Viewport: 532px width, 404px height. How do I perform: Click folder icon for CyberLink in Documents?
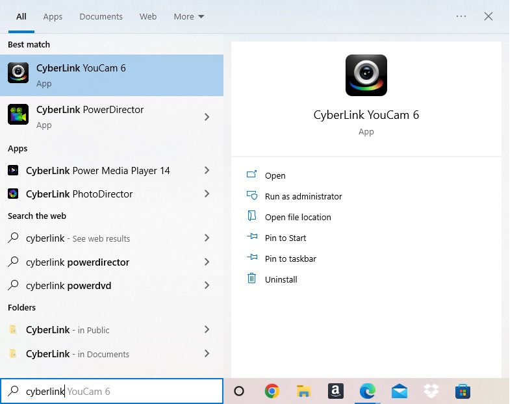tap(13, 353)
